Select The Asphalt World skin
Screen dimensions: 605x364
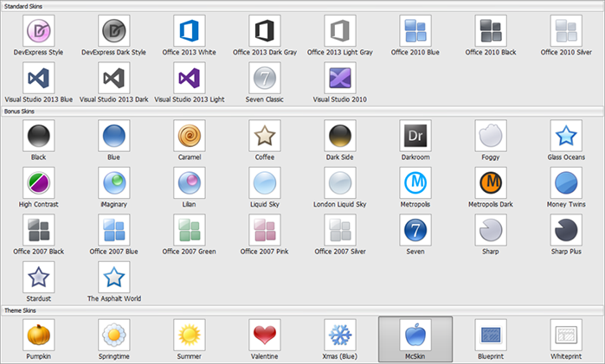click(114, 277)
